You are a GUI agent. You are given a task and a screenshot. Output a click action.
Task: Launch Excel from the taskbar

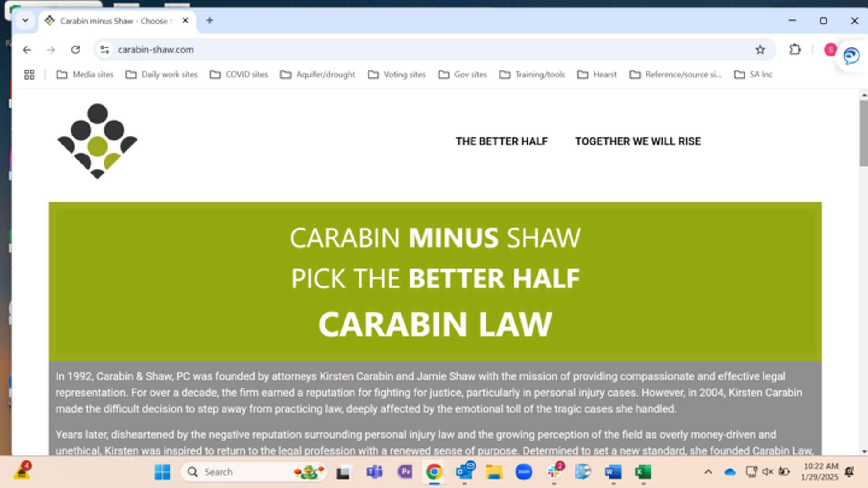coord(643,472)
